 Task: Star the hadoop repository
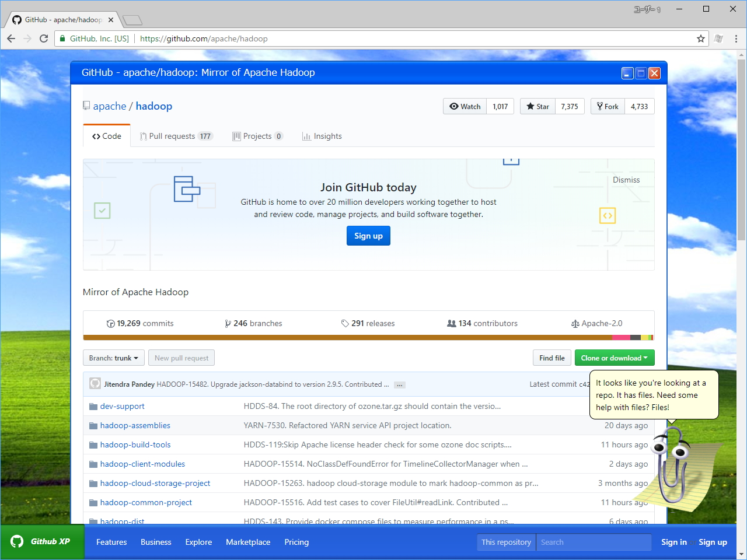pyautogui.click(x=537, y=106)
